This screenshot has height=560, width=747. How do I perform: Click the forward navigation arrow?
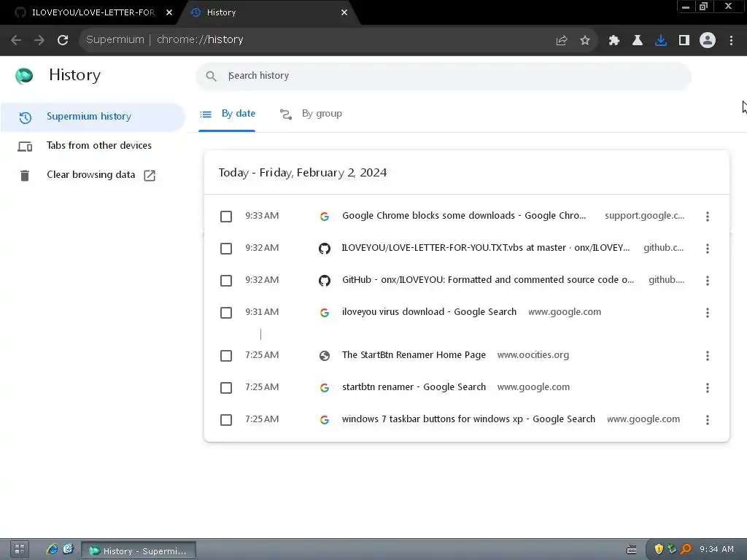tap(39, 40)
